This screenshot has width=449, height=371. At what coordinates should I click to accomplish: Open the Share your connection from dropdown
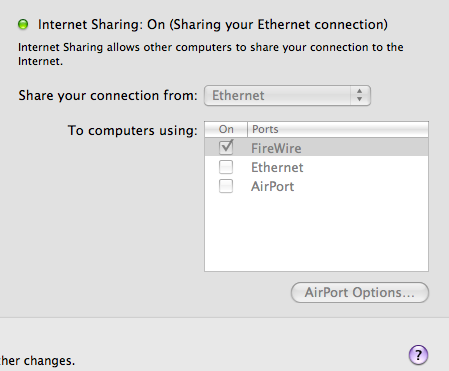(x=287, y=96)
